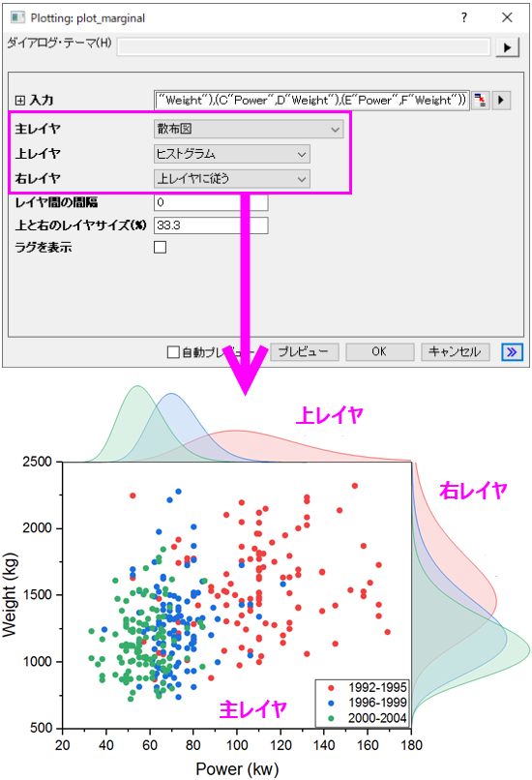Screen dimensions: 532x780
Task: Open the 主レイヤ dropdown showing 散布図
Action: pyautogui.click(x=249, y=130)
